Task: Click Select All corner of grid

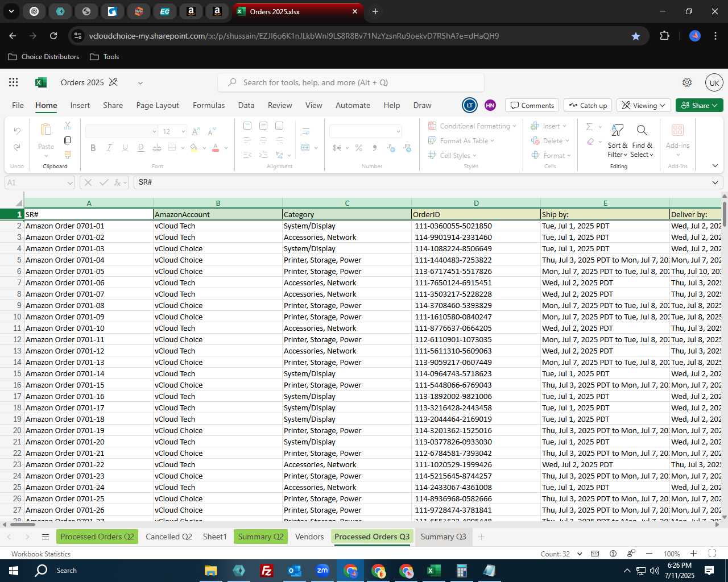Action: coord(18,203)
